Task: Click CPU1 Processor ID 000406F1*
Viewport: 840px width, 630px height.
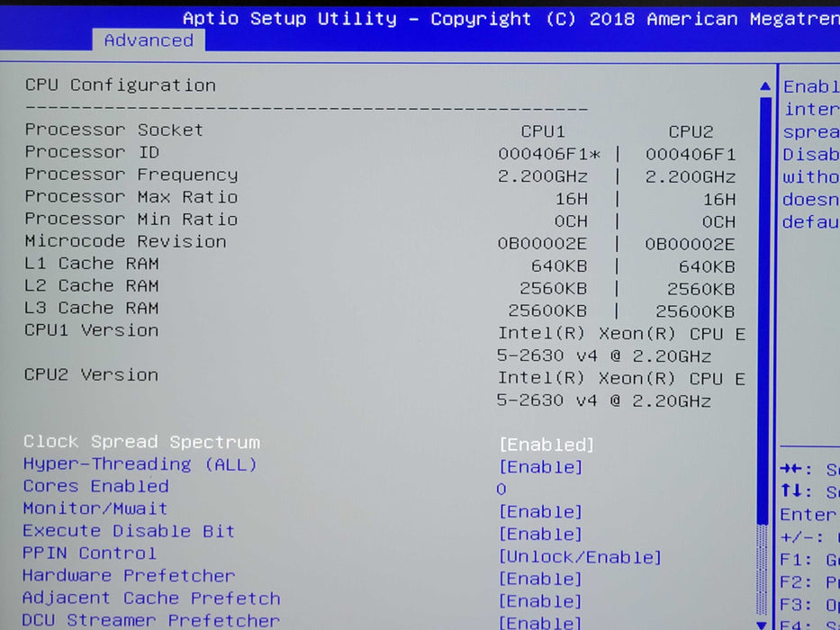Action: coord(549,154)
